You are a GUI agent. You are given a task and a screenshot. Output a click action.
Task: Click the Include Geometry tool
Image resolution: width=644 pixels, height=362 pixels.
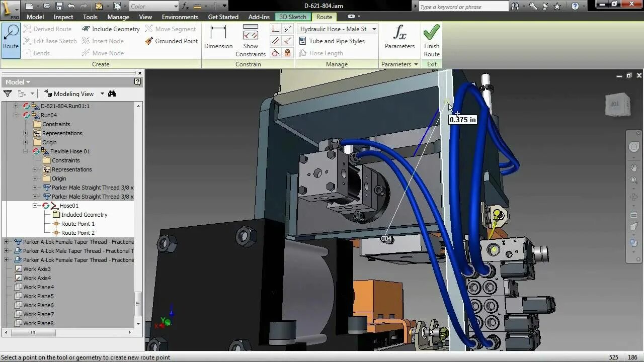point(111,29)
